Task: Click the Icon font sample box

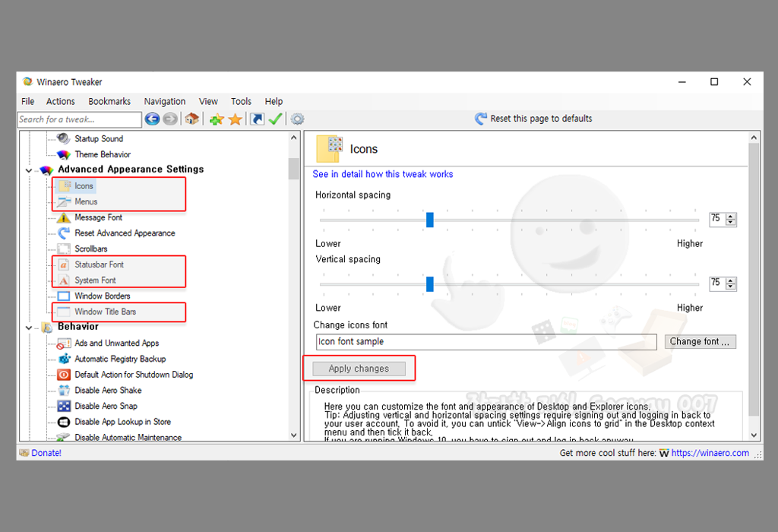Action: 486,341
